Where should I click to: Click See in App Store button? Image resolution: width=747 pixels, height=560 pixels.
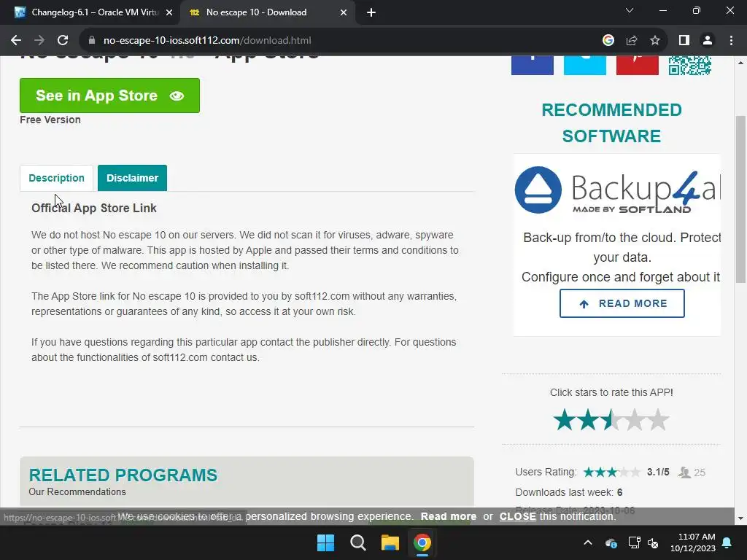click(x=109, y=96)
